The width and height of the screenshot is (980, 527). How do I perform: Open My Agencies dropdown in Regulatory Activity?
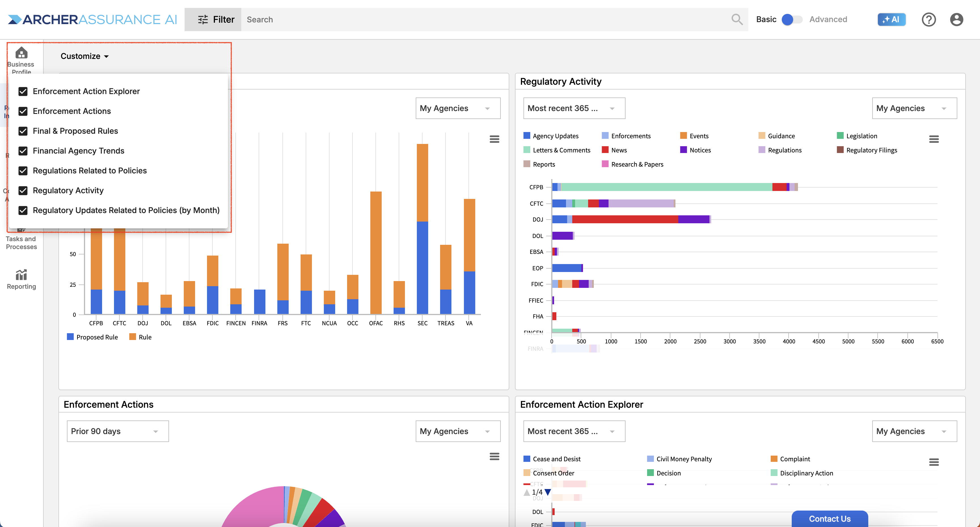[x=914, y=108]
